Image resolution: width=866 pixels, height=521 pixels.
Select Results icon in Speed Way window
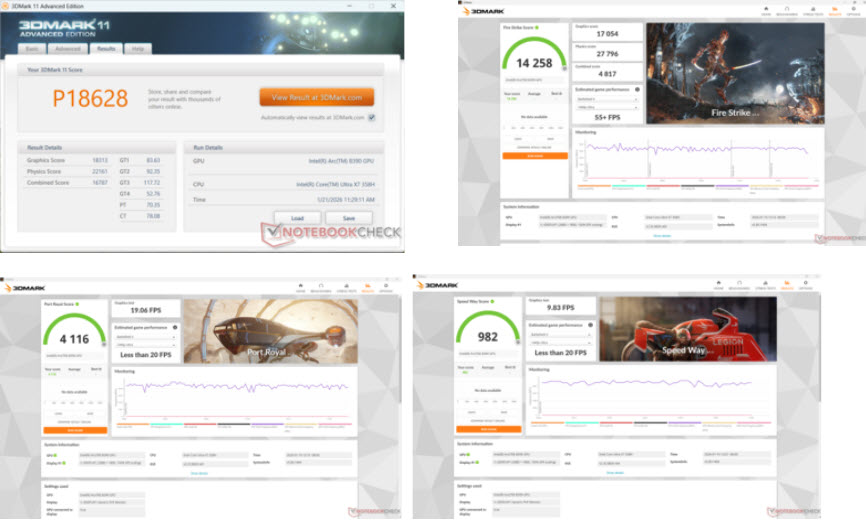pyautogui.click(x=787, y=285)
